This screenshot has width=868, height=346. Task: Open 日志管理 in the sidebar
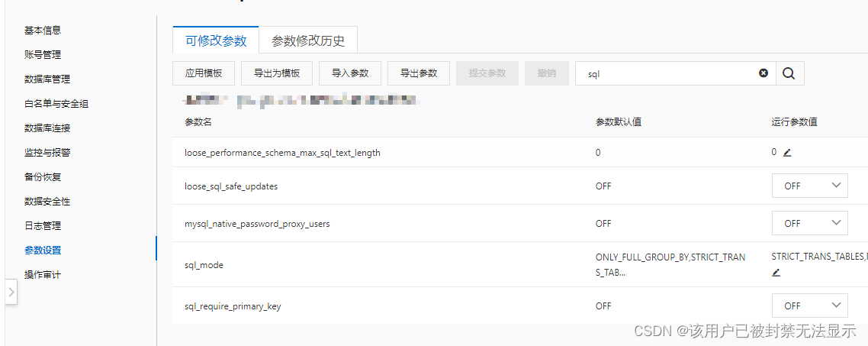point(43,225)
